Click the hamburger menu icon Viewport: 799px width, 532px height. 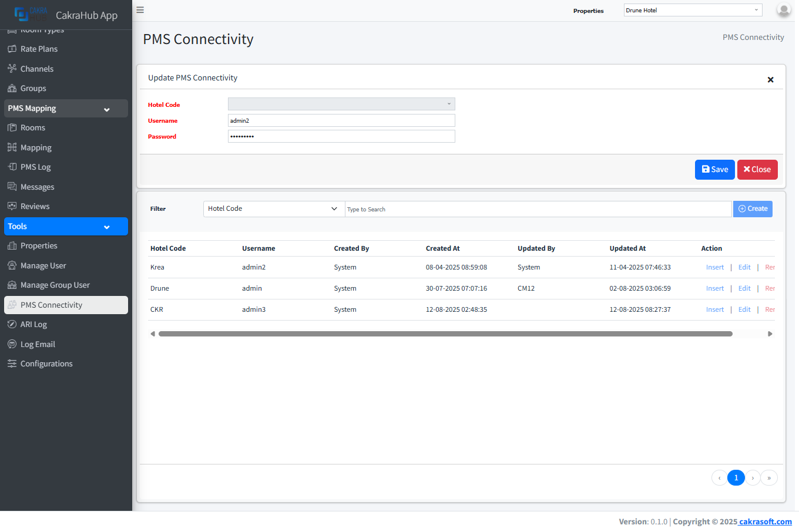[x=140, y=10]
